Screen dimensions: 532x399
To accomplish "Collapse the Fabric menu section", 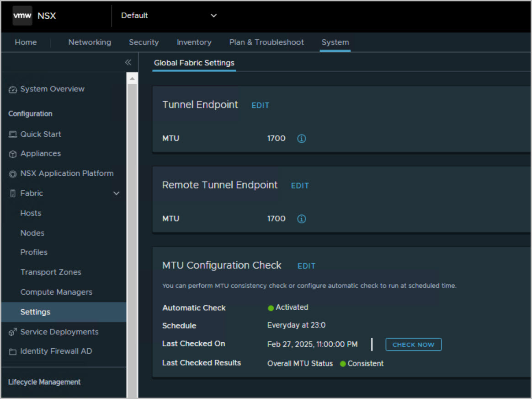I will click(x=116, y=194).
